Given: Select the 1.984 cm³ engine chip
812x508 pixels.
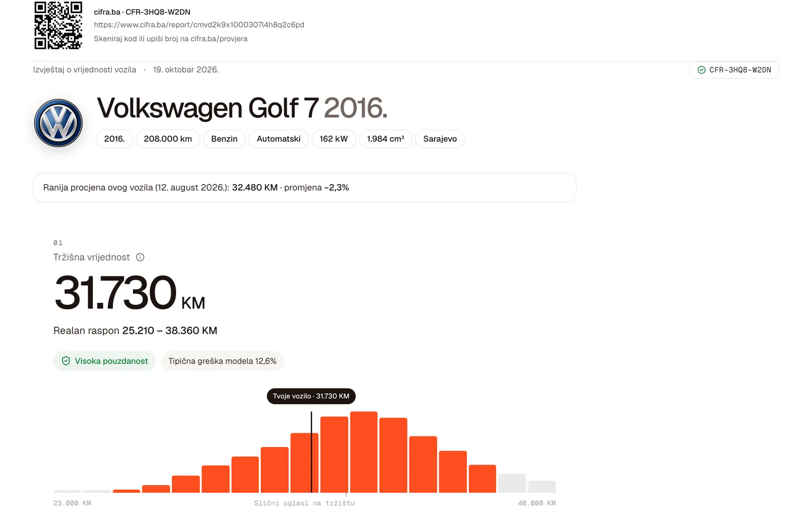Looking at the screenshot, I should pyautogui.click(x=386, y=139).
